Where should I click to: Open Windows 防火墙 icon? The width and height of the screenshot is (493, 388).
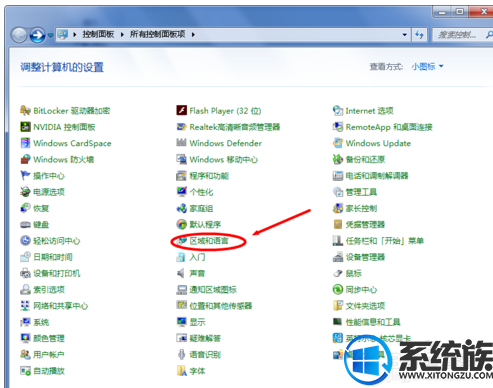pos(25,159)
